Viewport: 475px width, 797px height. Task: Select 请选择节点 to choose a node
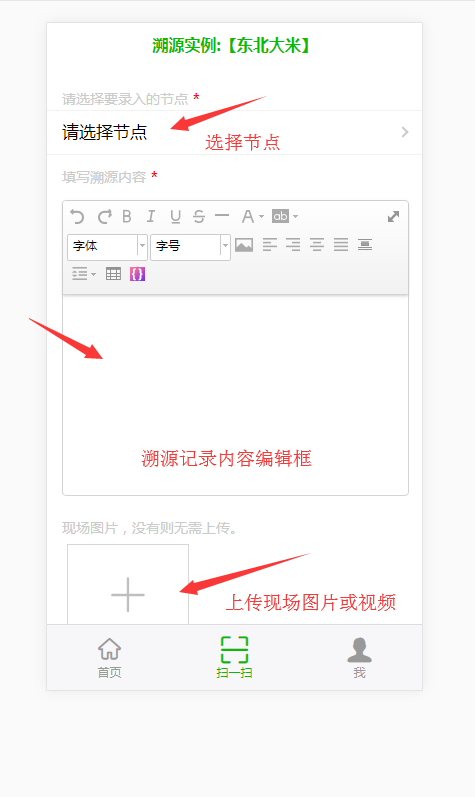coord(235,133)
